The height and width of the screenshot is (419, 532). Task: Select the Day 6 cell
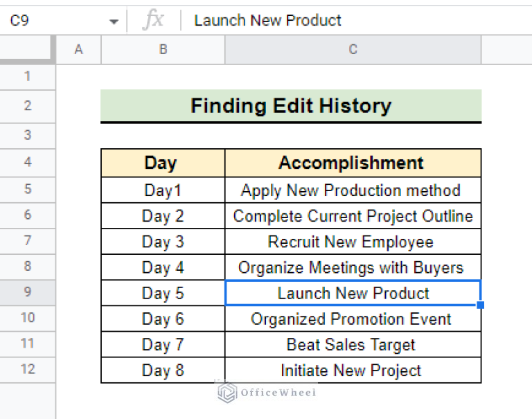click(x=163, y=319)
